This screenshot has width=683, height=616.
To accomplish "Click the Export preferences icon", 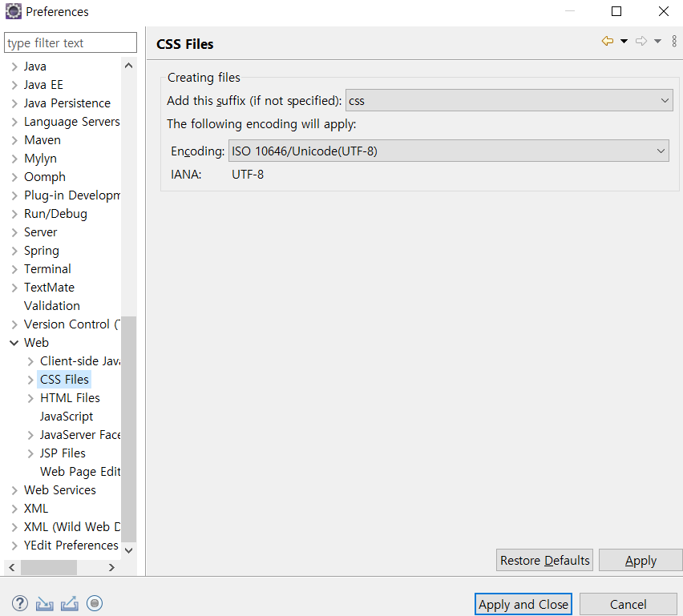I will click(x=70, y=603).
